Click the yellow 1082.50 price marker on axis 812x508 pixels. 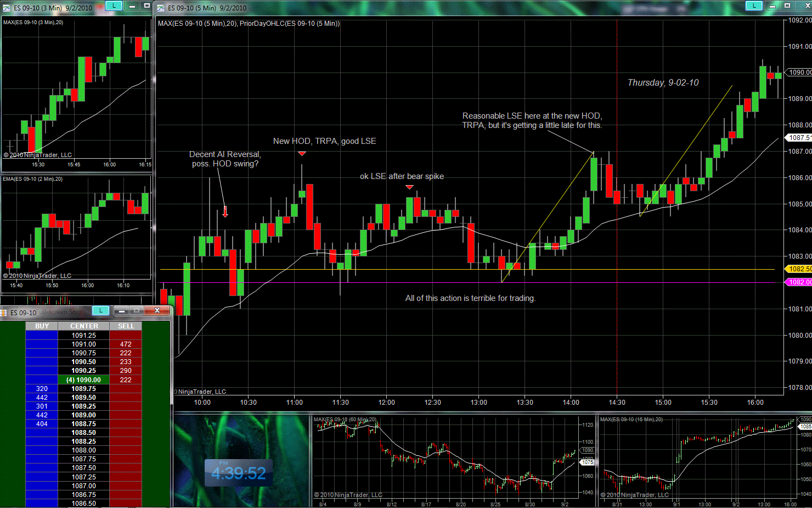click(799, 269)
